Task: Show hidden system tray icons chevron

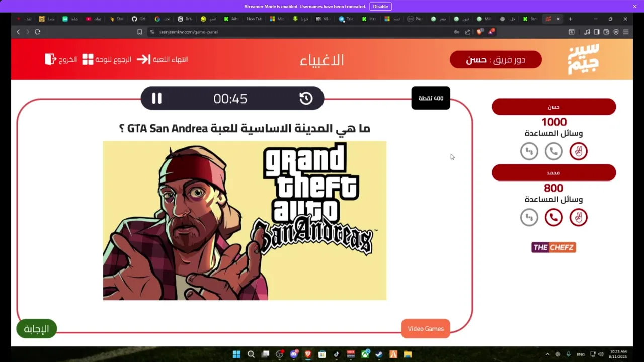Action: coord(547,354)
